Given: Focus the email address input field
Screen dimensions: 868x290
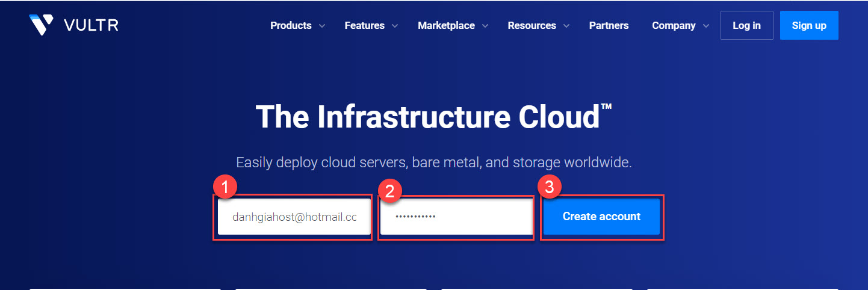Looking at the screenshot, I should [294, 217].
